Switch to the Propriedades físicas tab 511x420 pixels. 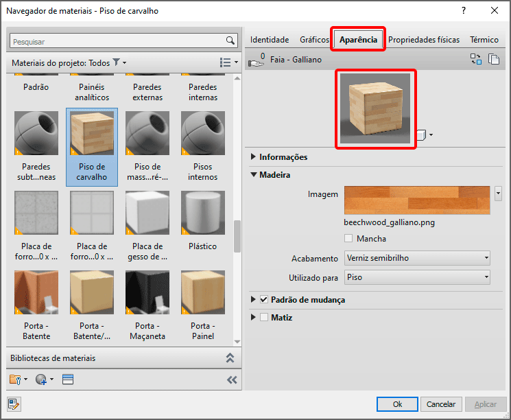point(424,39)
